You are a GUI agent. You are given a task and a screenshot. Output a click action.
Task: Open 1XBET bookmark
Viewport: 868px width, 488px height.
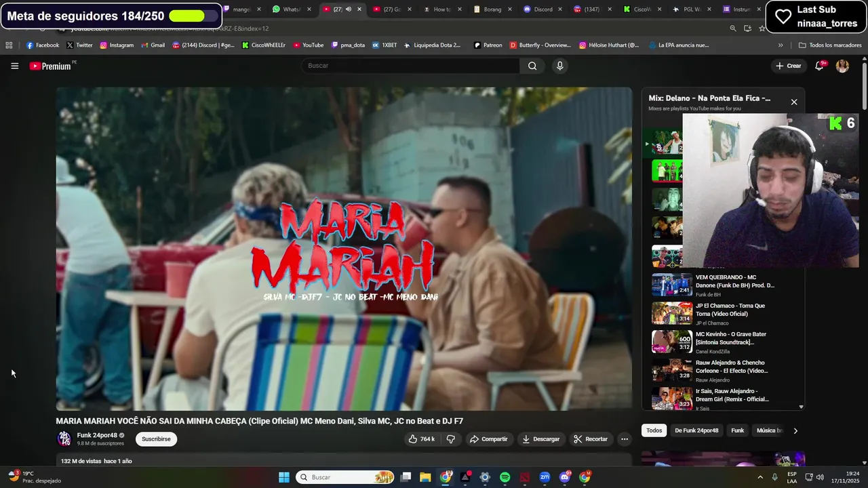pyautogui.click(x=384, y=45)
